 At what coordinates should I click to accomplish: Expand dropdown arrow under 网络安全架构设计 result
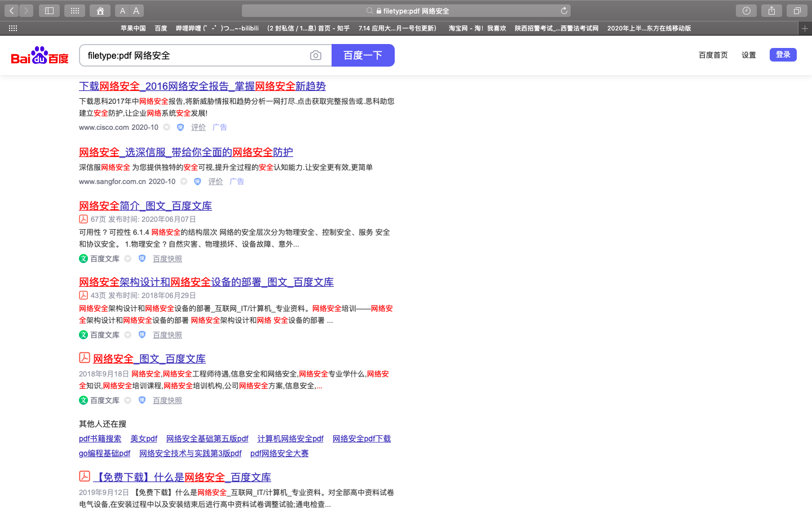(x=128, y=335)
